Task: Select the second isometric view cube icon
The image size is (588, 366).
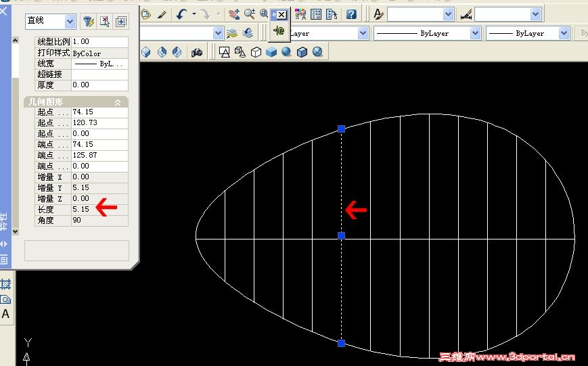Action: 162,51
